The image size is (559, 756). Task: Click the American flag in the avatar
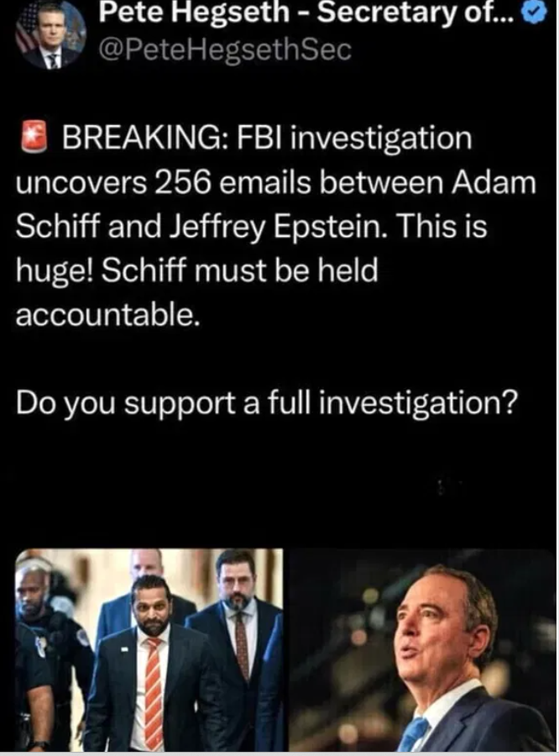(x=27, y=32)
